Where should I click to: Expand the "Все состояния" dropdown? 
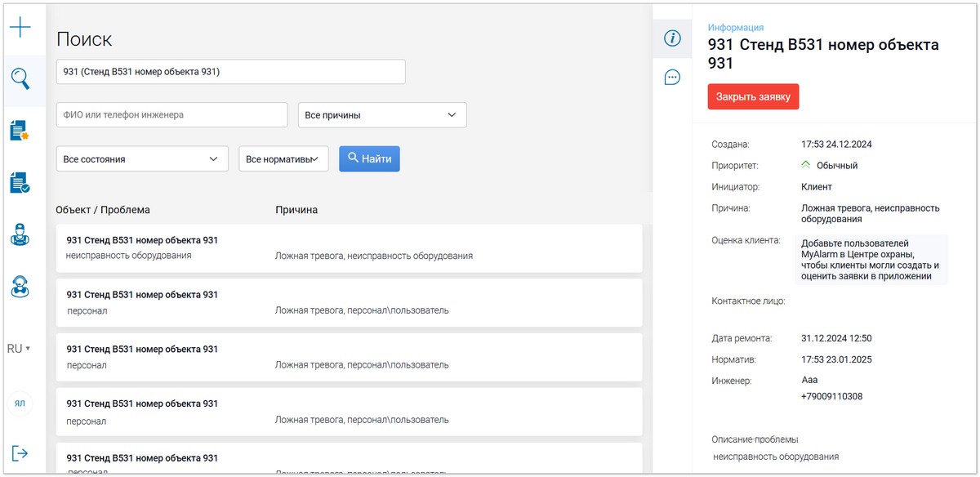(x=142, y=159)
